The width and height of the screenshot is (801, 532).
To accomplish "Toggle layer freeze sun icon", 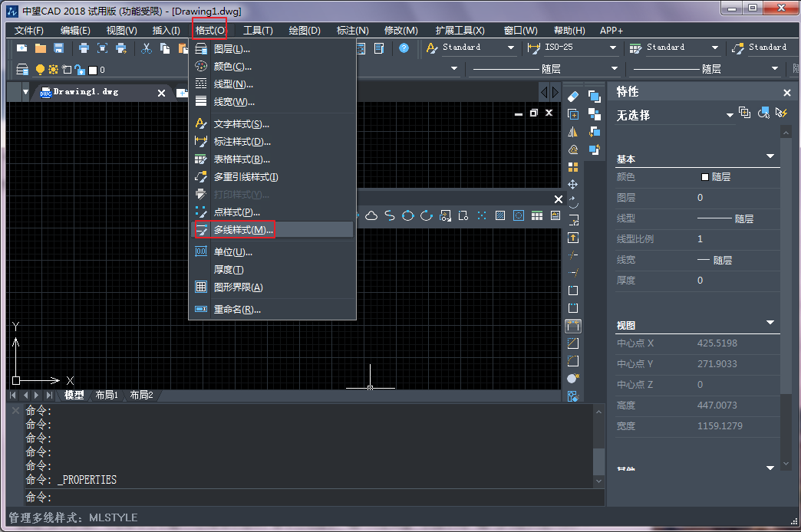I will point(53,70).
